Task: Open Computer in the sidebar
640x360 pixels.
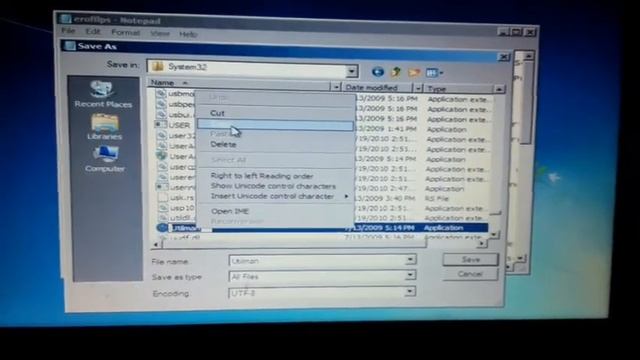Action: click(105, 159)
